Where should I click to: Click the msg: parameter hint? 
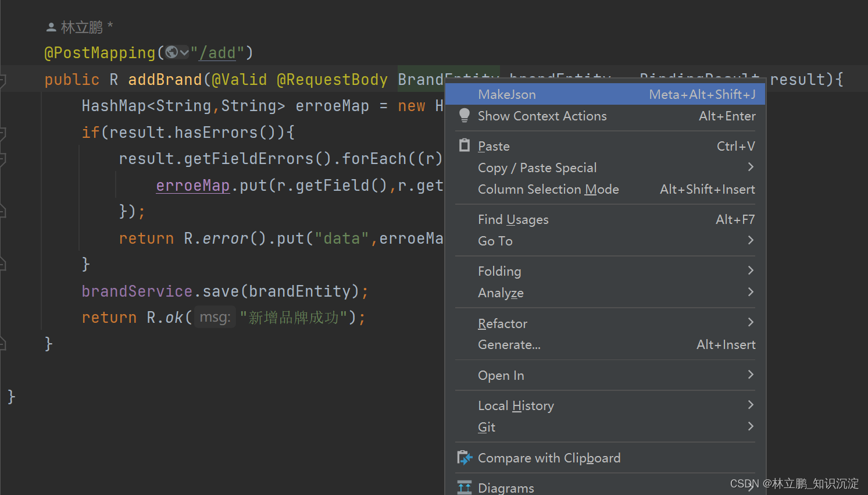pos(215,317)
